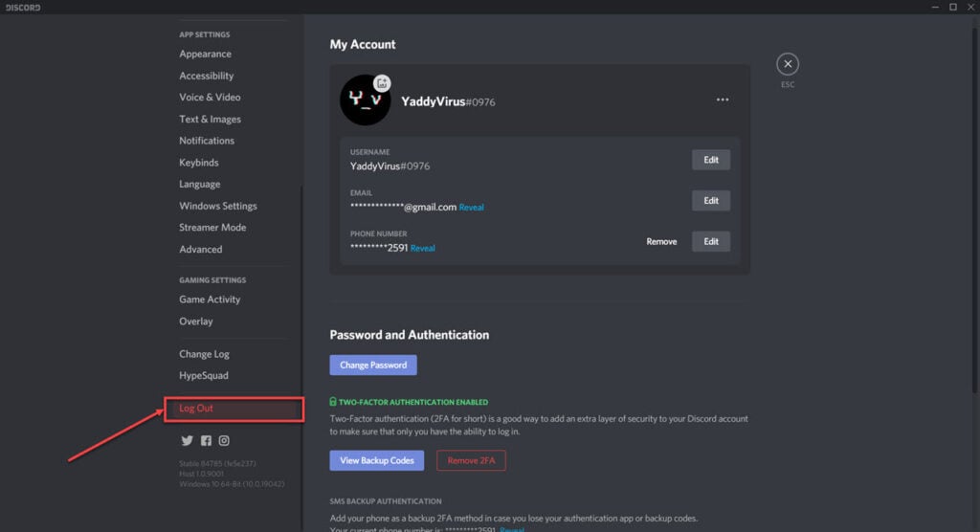Click the Change Password button
The image size is (980, 532).
(373, 366)
